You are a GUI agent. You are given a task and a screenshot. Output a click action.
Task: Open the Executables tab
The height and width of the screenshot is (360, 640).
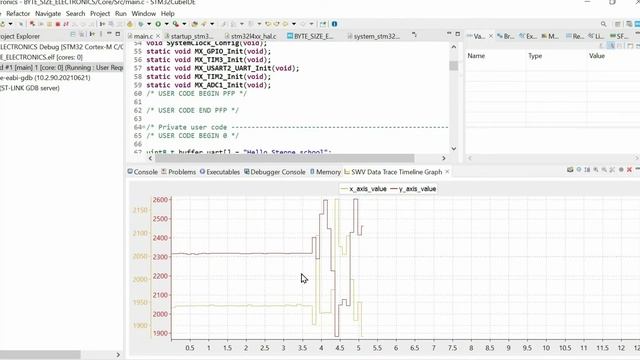pos(220,172)
